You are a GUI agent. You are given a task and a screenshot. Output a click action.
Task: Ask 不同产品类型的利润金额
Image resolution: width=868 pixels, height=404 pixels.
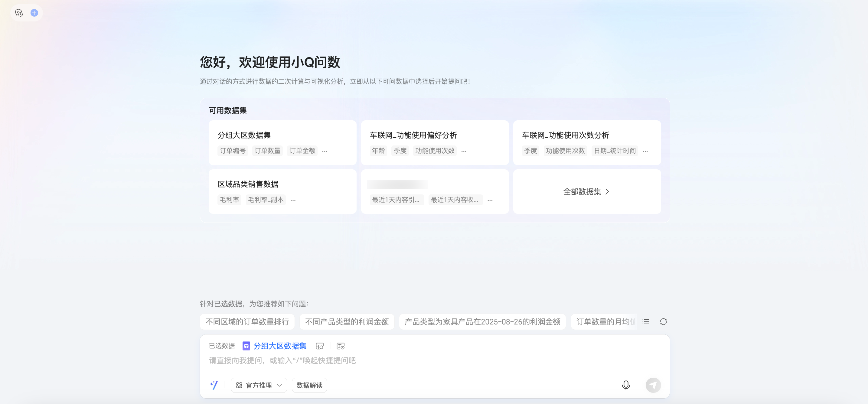tap(347, 322)
